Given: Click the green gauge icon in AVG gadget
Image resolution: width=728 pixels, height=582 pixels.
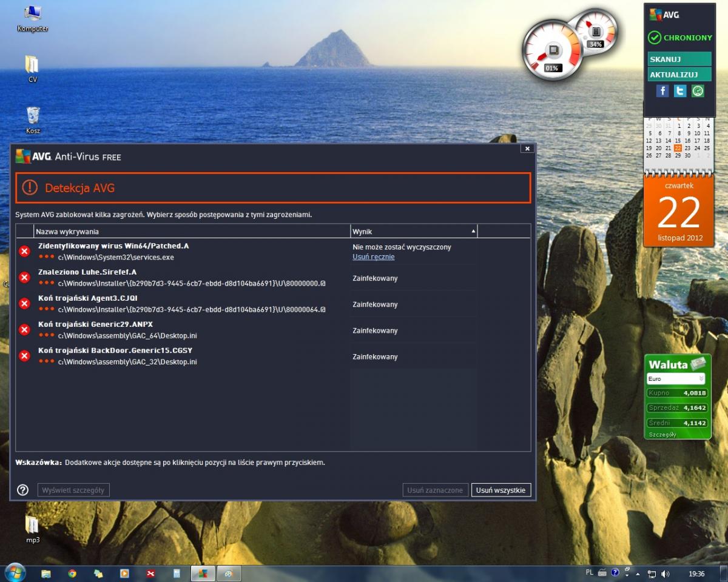Looking at the screenshot, I should coord(698,91).
